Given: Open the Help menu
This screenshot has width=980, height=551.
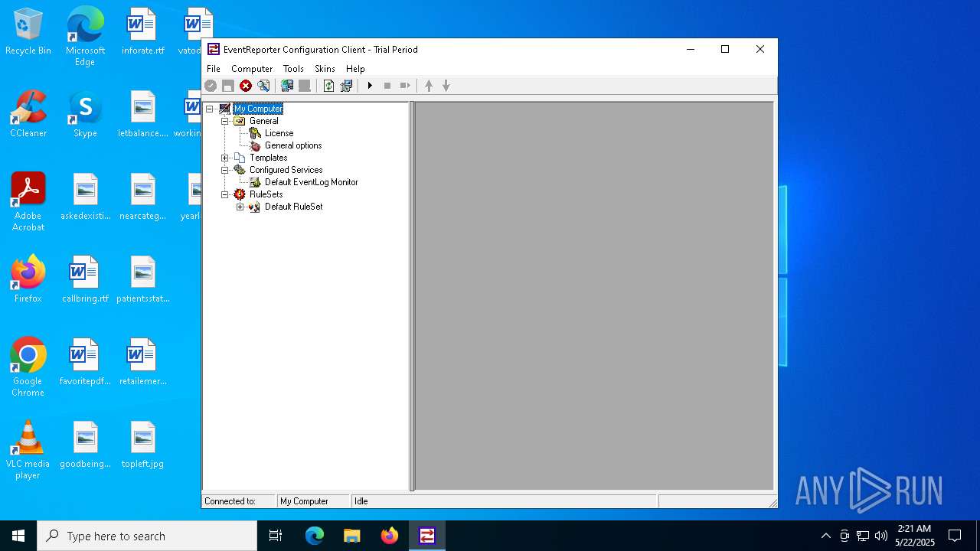Looking at the screenshot, I should click(355, 69).
